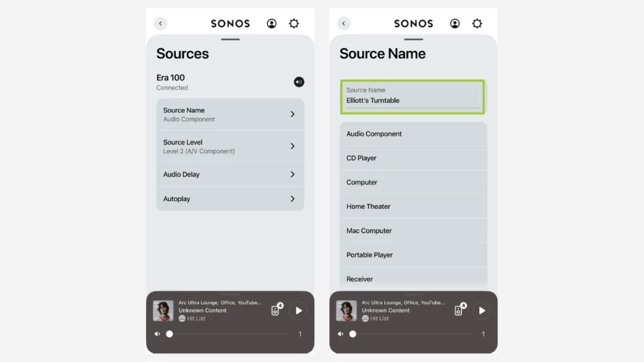Open account profile icon on Sources screen
The width and height of the screenshot is (644, 362).
point(272,23)
